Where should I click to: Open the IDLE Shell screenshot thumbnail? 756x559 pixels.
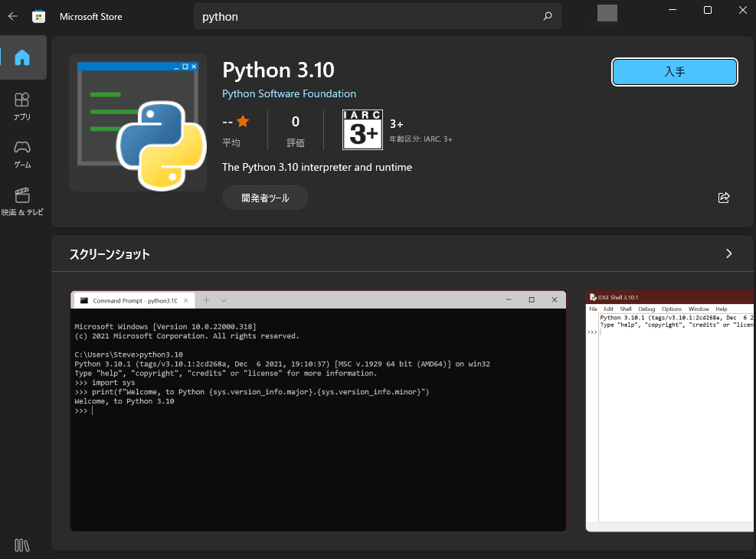pos(669,410)
